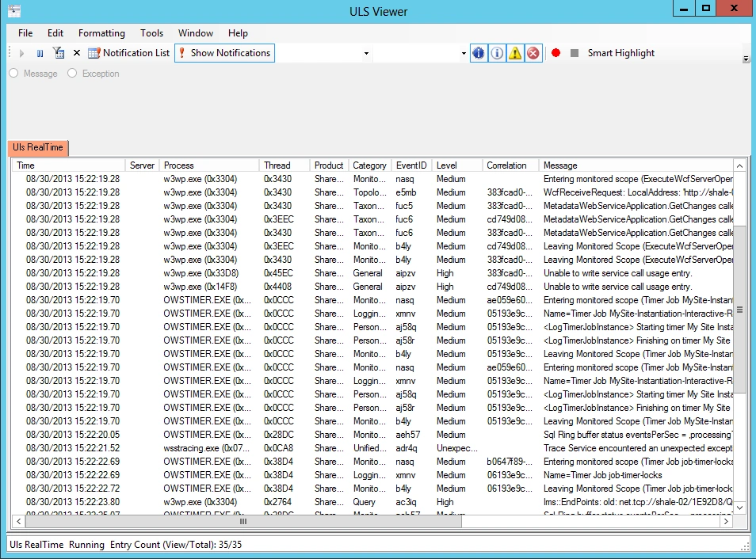756x559 pixels.
Task: Toggle Verbose level blue info icon
Action: point(479,53)
